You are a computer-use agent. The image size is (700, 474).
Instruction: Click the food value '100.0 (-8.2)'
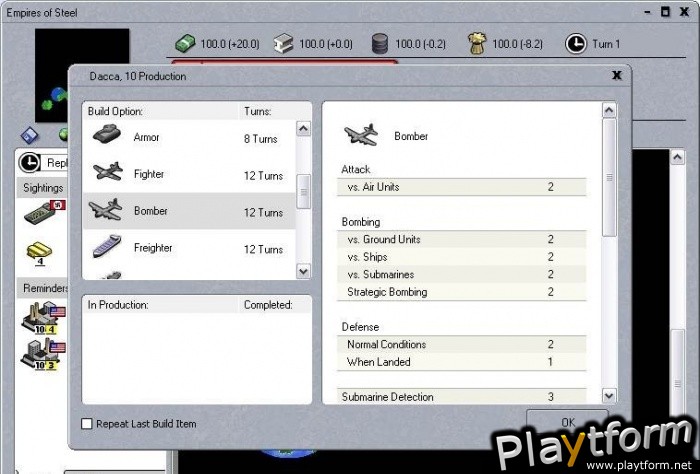point(517,44)
